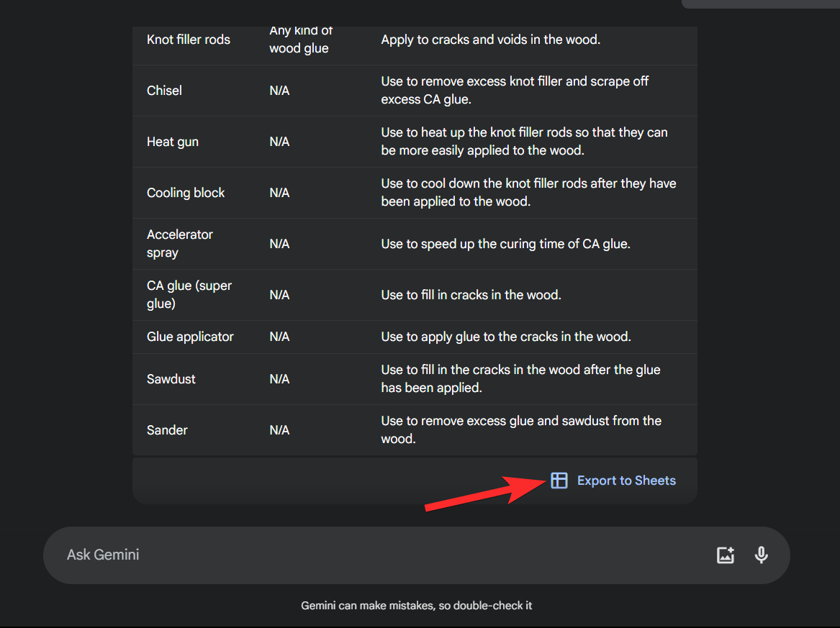
Task: Select the Chisel cell in the table
Action: pyautogui.click(x=164, y=91)
